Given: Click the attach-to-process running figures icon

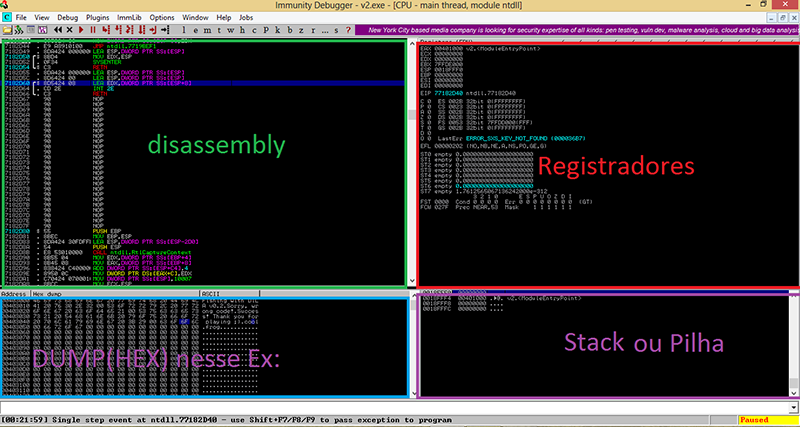Looking at the screenshot, I should coord(19,30).
